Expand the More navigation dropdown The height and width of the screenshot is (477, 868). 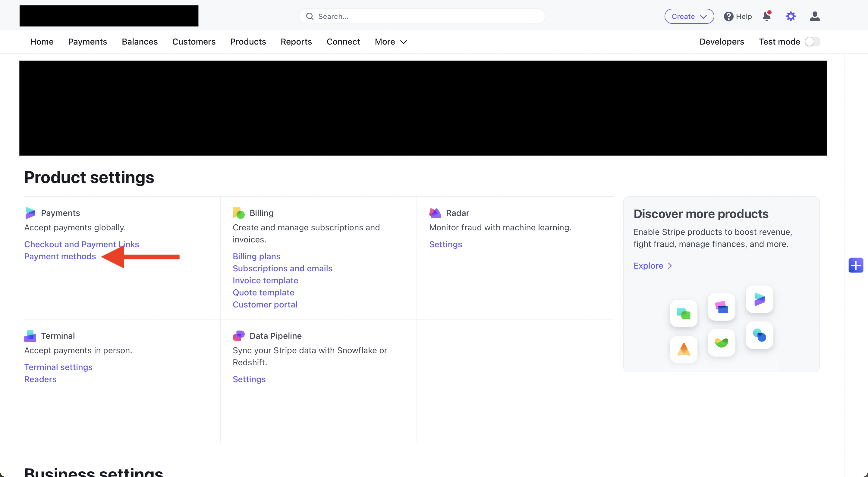tap(391, 41)
